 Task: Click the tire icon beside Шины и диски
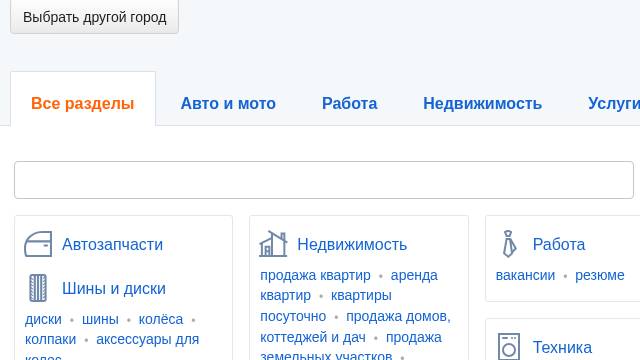click(38, 288)
